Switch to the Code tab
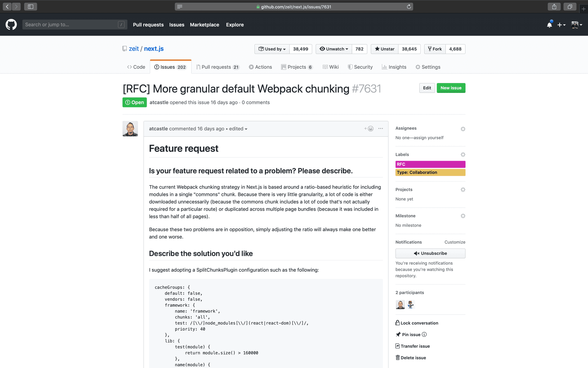 click(136, 67)
